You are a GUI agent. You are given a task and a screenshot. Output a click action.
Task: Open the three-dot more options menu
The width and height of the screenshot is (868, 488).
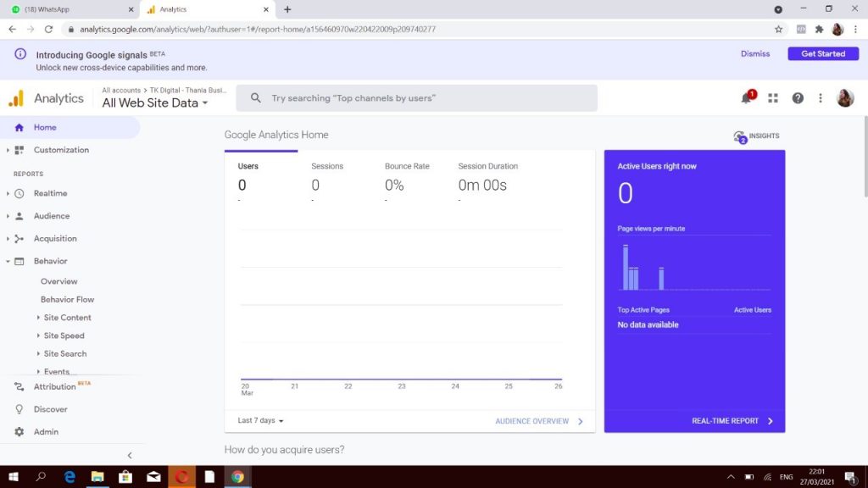click(x=821, y=98)
